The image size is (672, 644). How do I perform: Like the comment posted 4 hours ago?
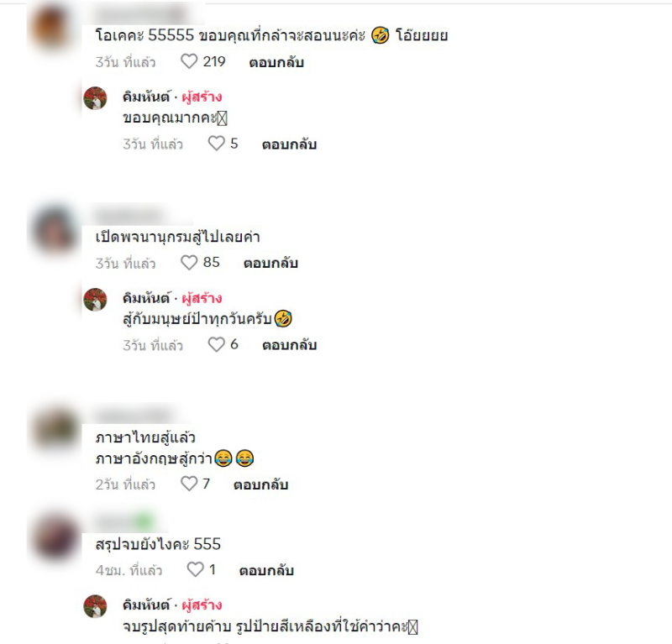tap(195, 569)
